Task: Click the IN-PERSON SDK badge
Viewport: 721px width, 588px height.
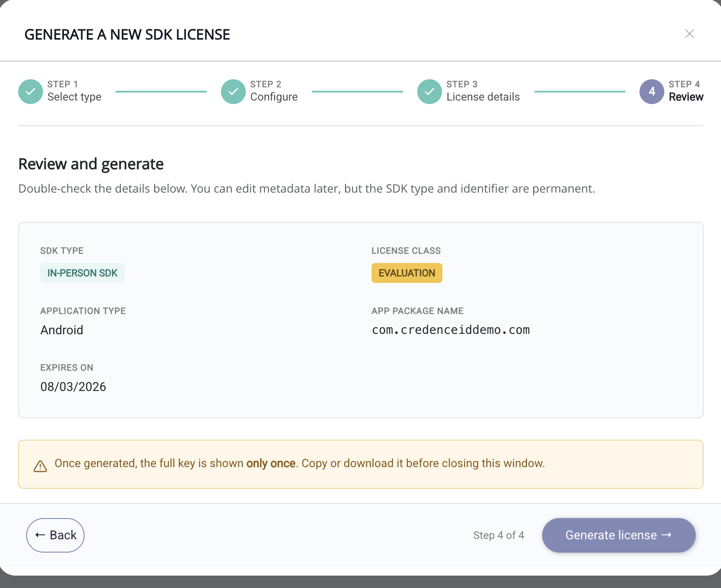Action: (82, 273)
